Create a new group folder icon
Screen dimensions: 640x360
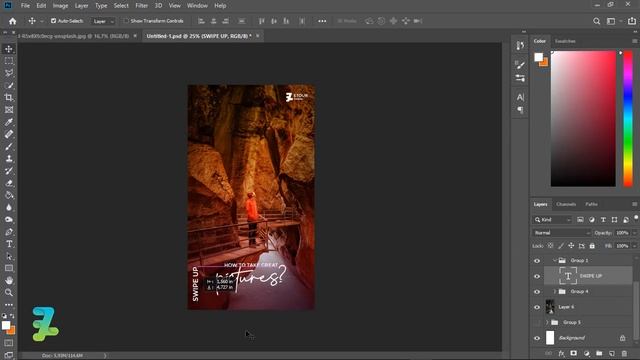599,353
